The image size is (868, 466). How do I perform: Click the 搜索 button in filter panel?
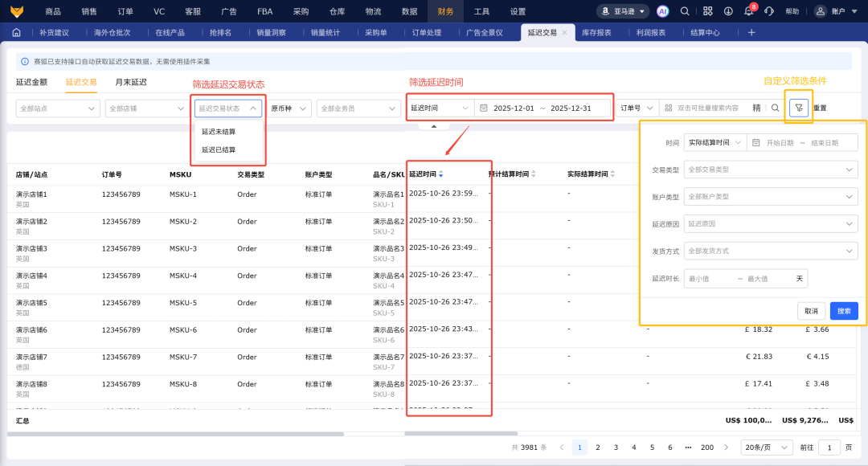tap(844, 311)
